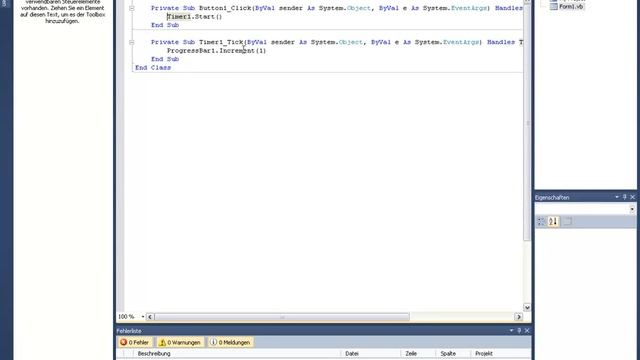Click the Fehlerliste panel title
This screenshot has height=360, width=640.
129,331
